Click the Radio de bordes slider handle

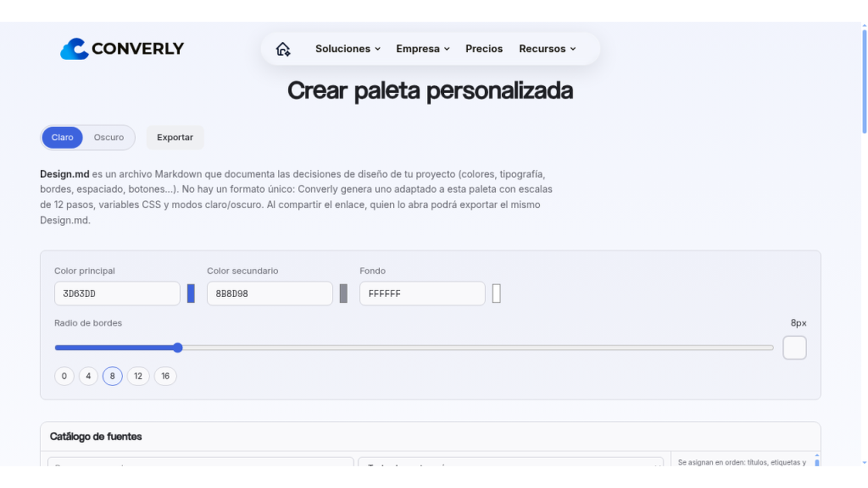pos(177,348)
